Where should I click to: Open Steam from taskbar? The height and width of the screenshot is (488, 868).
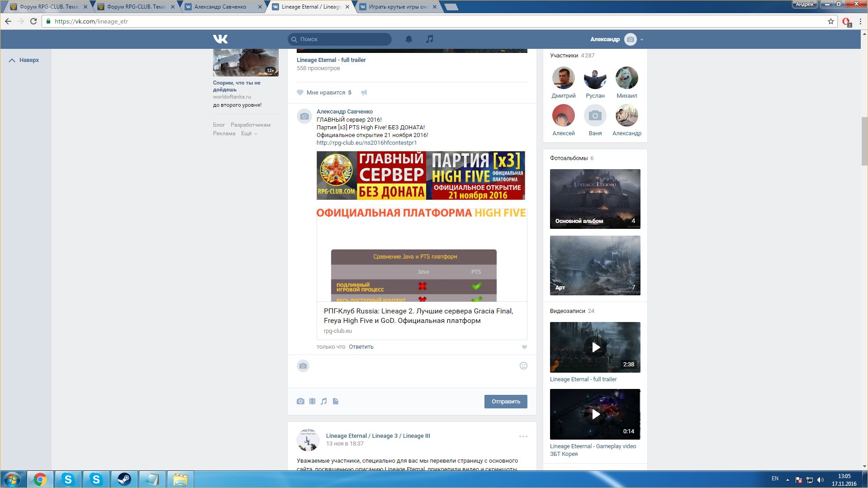click(124, 479)
